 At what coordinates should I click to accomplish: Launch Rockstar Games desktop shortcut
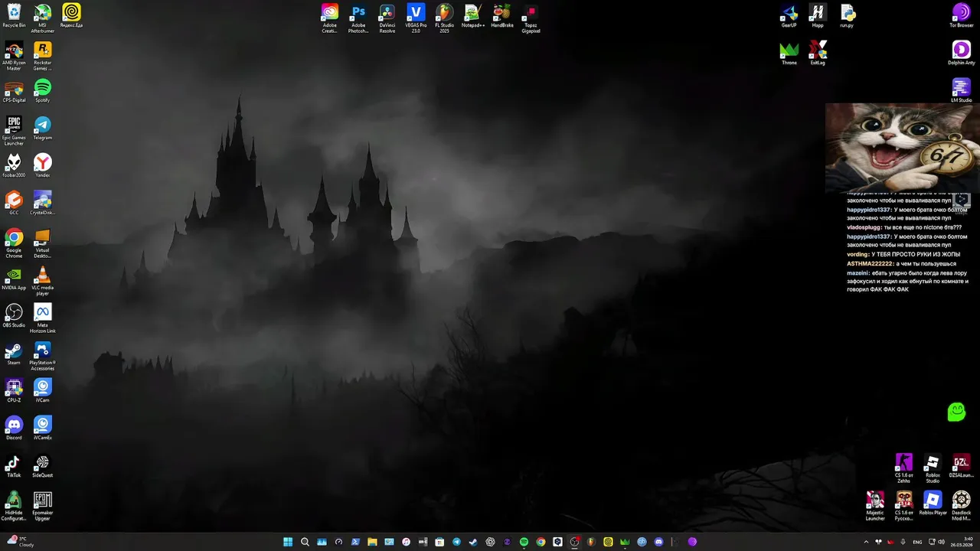[43, 56]
